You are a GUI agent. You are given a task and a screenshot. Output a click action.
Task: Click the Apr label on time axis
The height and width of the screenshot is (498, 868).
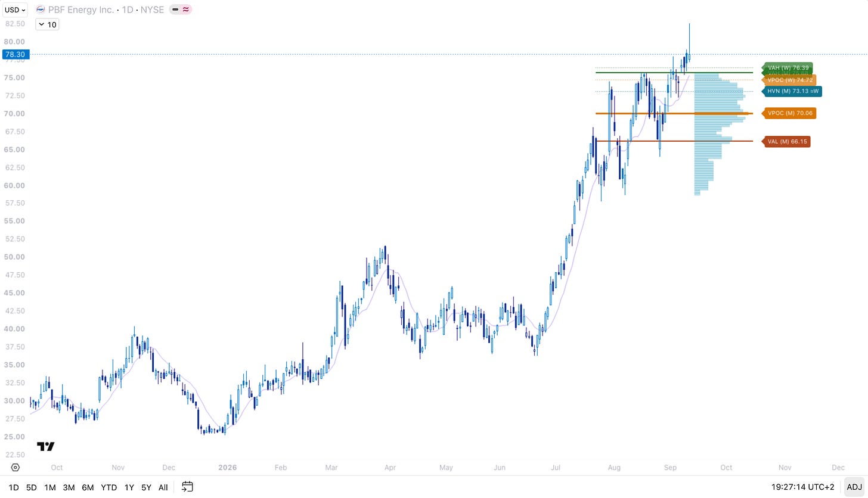(391, 468)
